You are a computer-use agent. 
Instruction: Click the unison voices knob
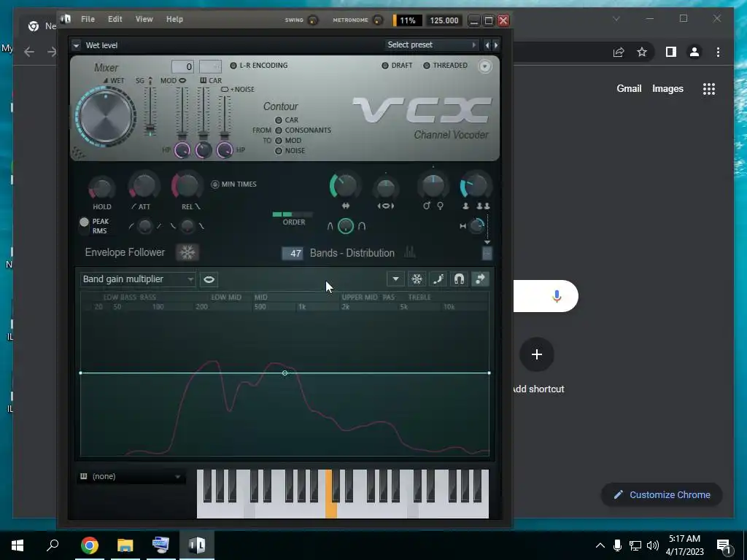[476, 186]
